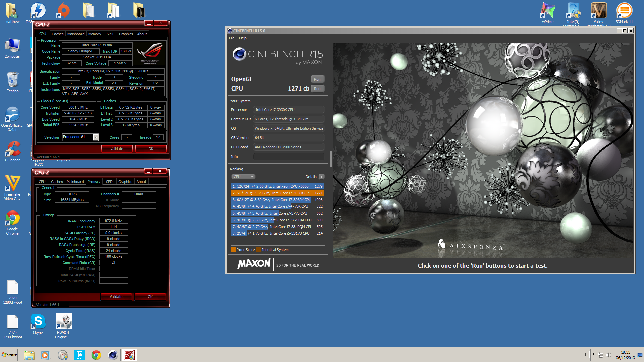Open SPD tab in bottom CPU-Z window
The width and height of the screenshot is (644, 362).
click(x=109, y=182)
